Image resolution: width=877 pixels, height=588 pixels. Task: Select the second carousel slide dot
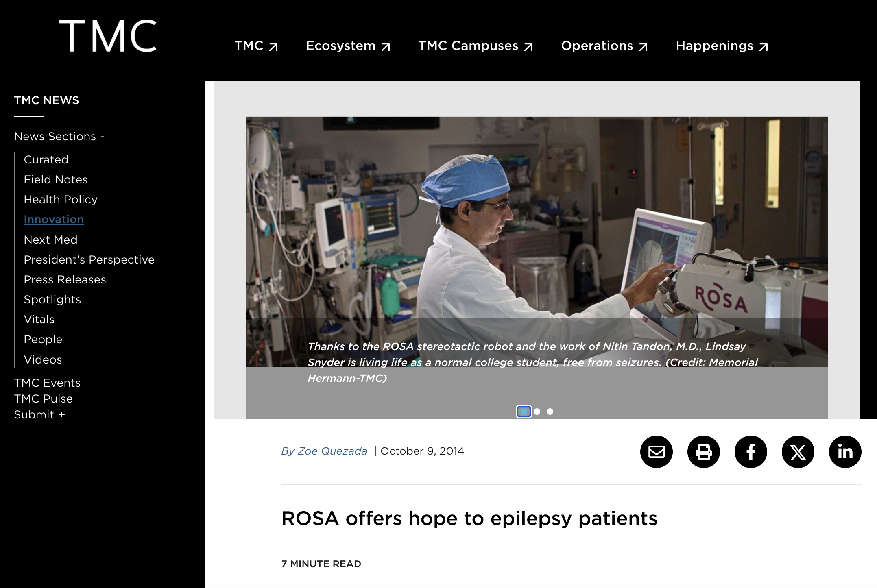[537, 412]
